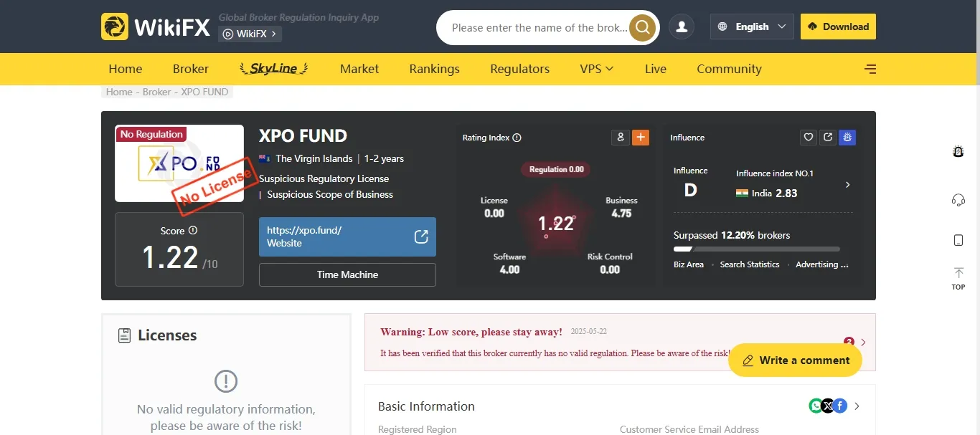Click the TOP back-to-top arrow

pyautogui.click(x=958, y=279)
